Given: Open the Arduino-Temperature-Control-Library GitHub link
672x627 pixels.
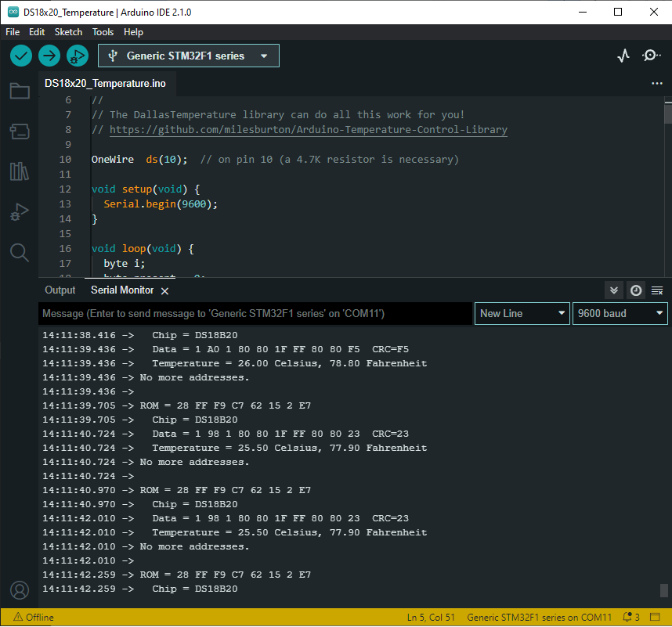Looking at the screenshot, I should coord(308,130).
